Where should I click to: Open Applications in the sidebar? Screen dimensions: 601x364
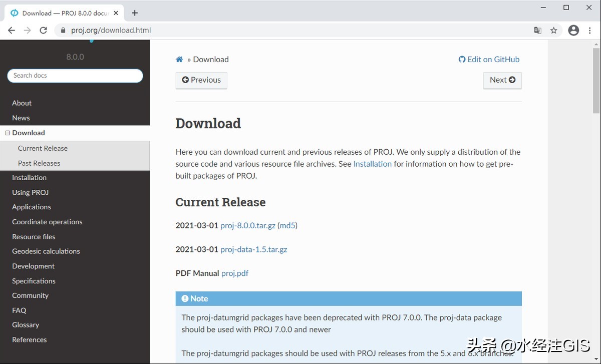[32, 207]
